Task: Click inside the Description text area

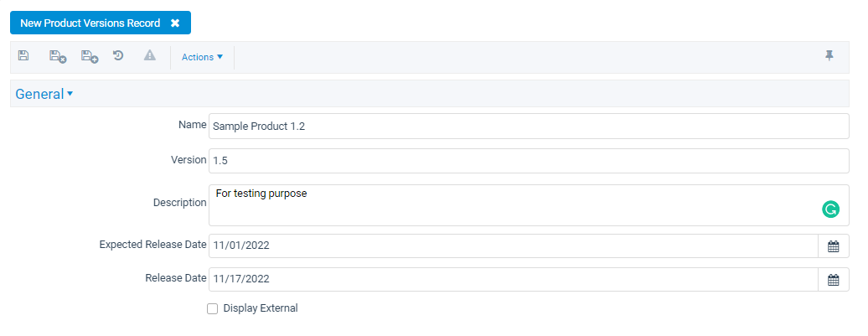Action: [529, 205]
